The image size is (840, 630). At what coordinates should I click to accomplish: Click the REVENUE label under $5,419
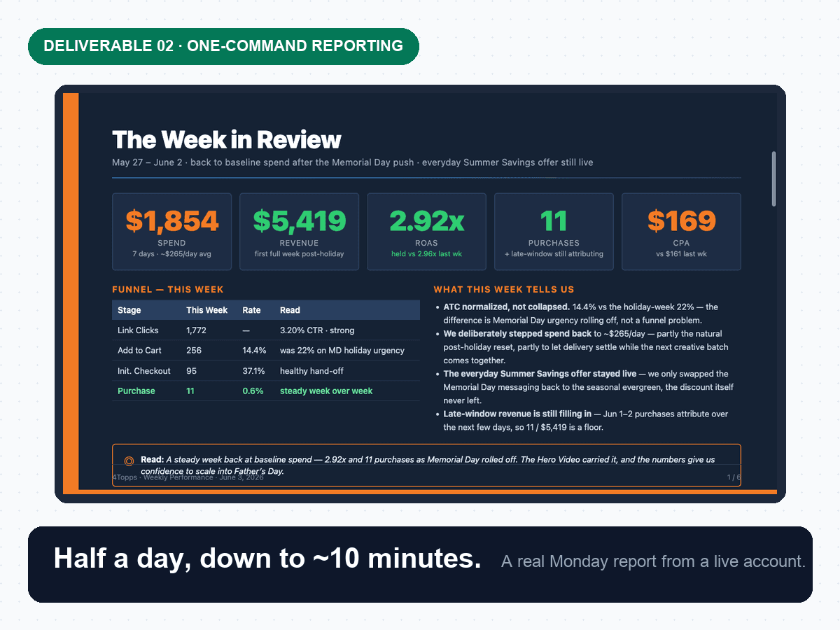click(x=299, y=243)
